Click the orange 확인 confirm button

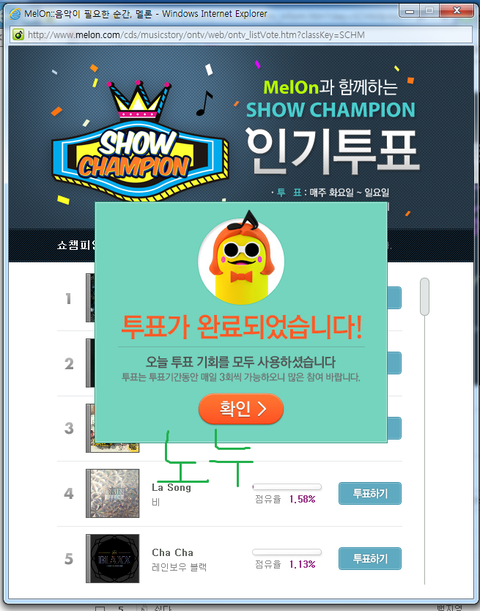tap(241, 409)
